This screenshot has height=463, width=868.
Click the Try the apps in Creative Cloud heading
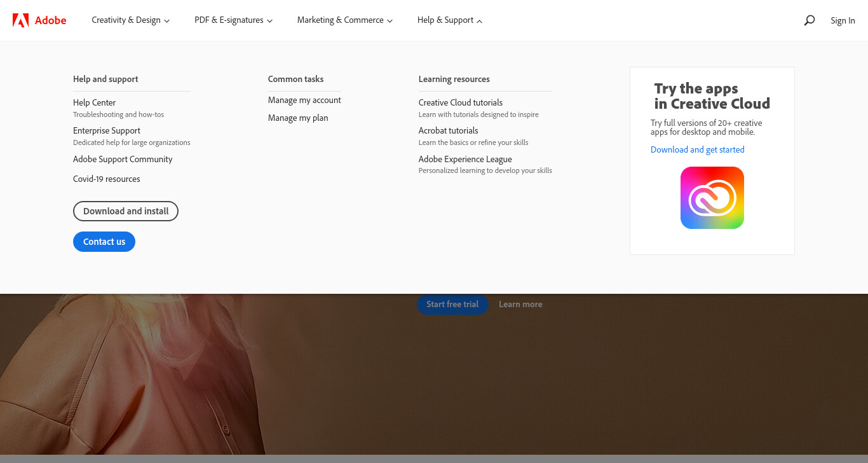click(712, 96)
